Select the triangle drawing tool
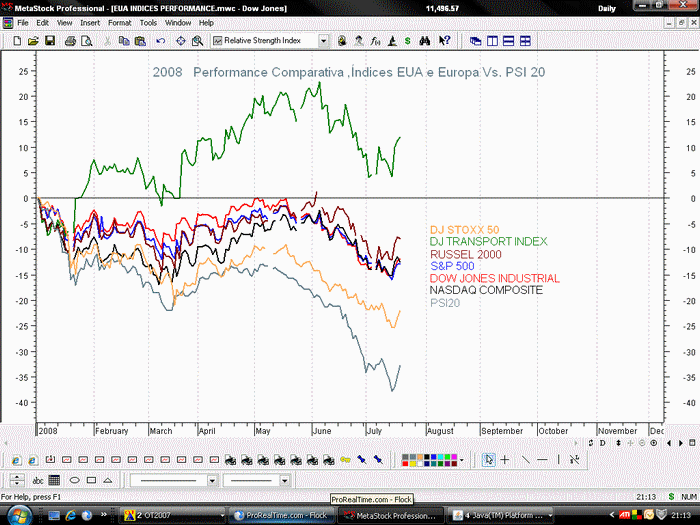 point(108,481)
